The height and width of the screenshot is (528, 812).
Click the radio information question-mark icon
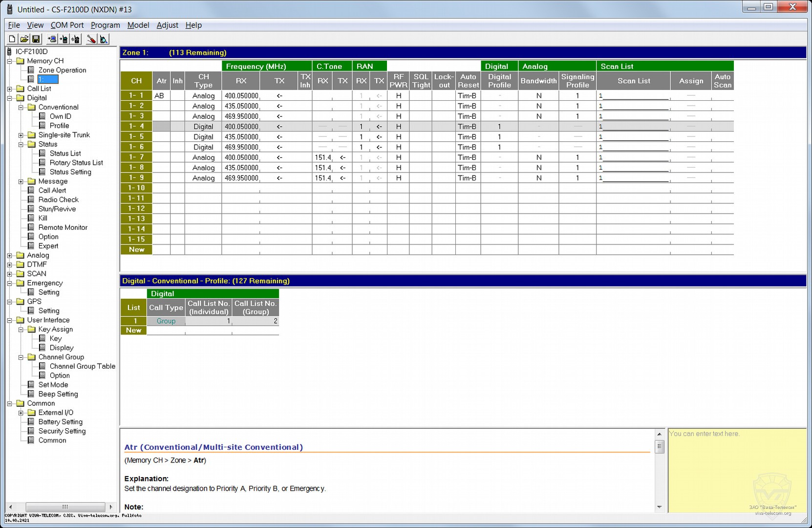[76, 39]
